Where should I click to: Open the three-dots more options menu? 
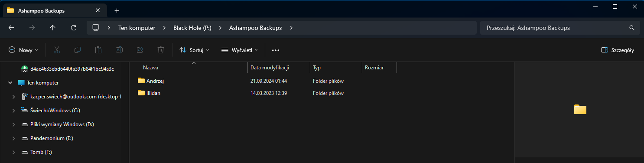click(276, 50)
